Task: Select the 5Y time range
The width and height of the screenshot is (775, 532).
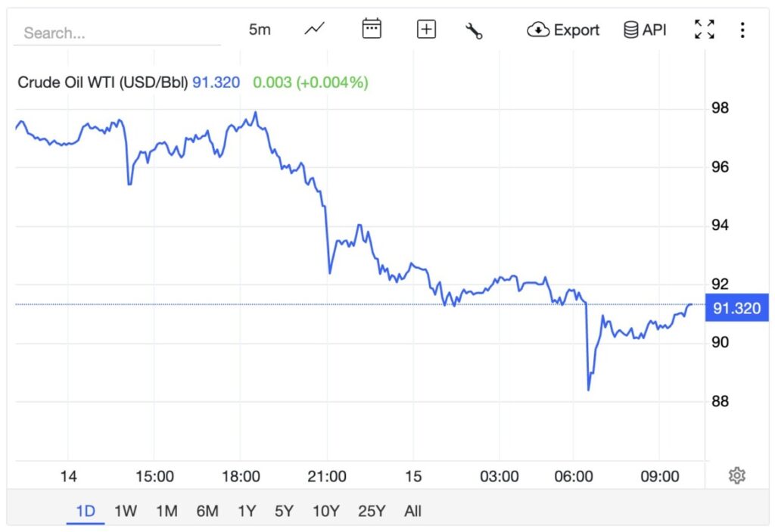Action: tap(284, 511)
